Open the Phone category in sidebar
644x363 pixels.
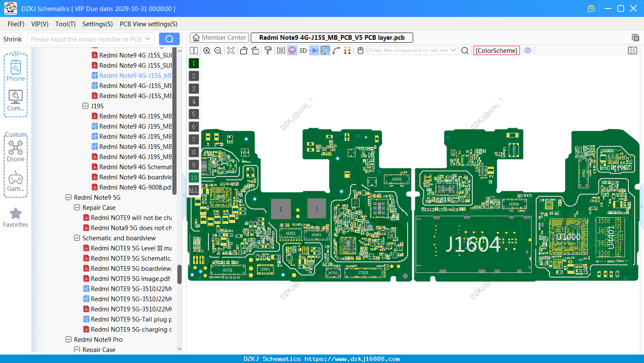(x=16, y=71)
